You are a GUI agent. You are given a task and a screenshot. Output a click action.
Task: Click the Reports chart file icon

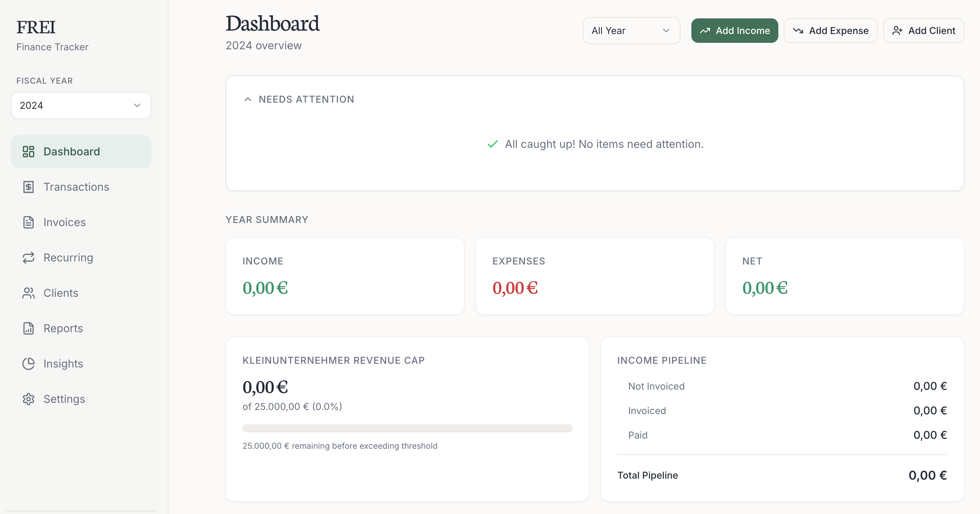[29, 328]
